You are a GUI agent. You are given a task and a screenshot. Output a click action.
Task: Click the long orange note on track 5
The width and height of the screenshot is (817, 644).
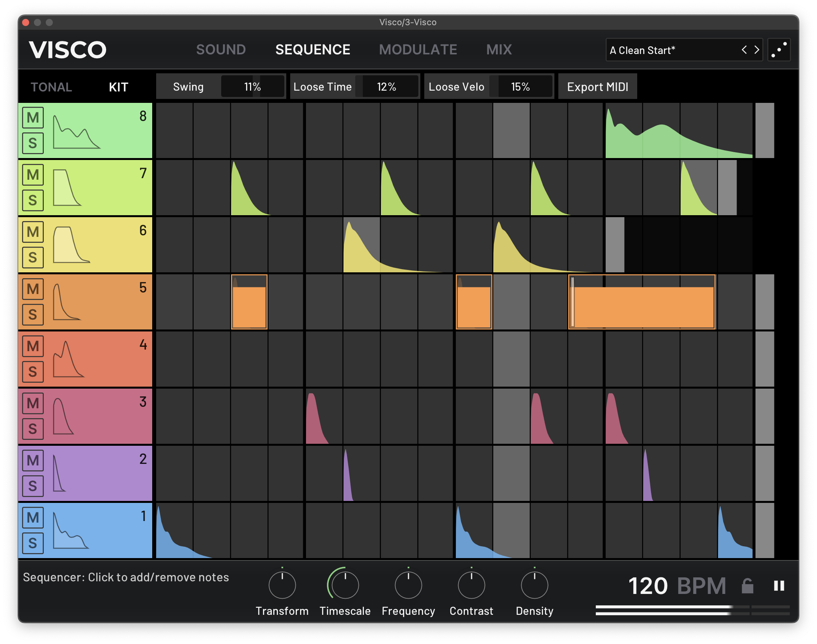[x=642, y=302]
